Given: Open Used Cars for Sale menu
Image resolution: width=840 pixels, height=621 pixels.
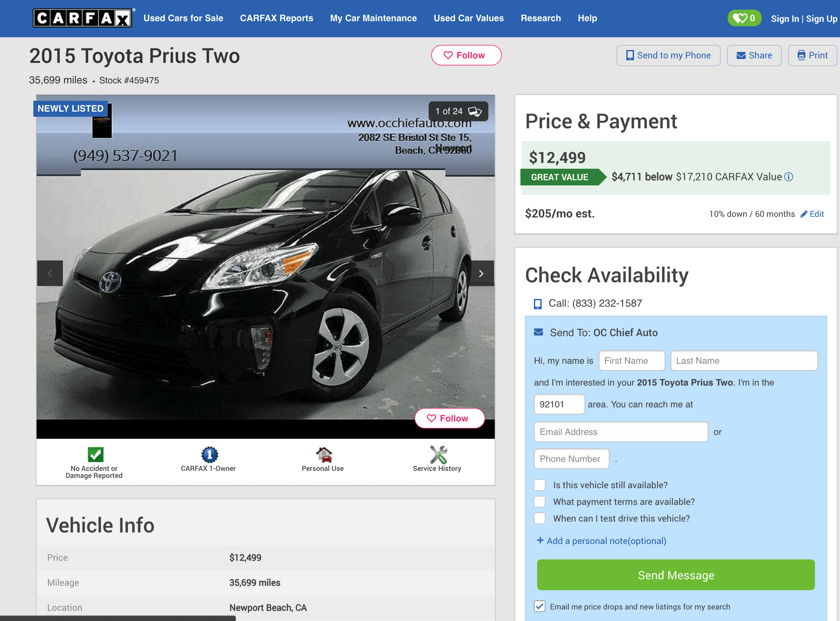Looking at the screenshot, I should pos(183,18).
